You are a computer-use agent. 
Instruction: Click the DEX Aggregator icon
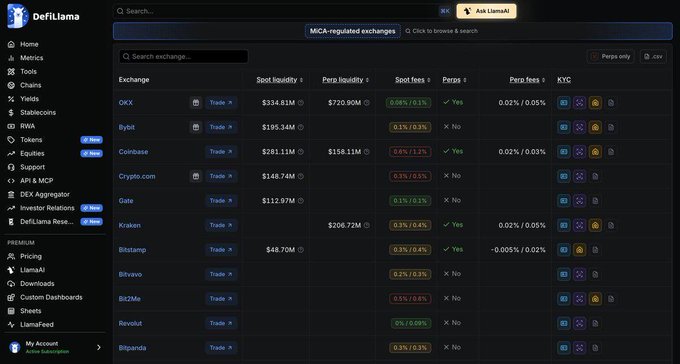[x=11, y=194]
